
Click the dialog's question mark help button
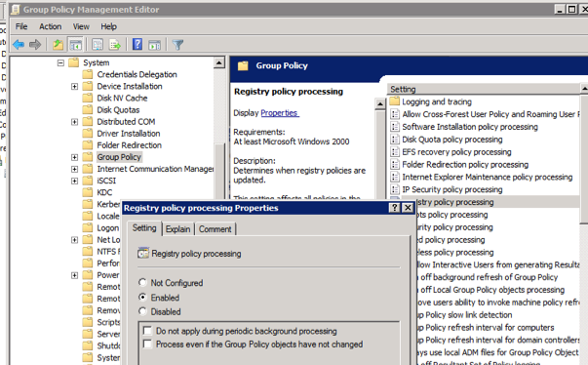pyautogui.click(x=394, y=208)
